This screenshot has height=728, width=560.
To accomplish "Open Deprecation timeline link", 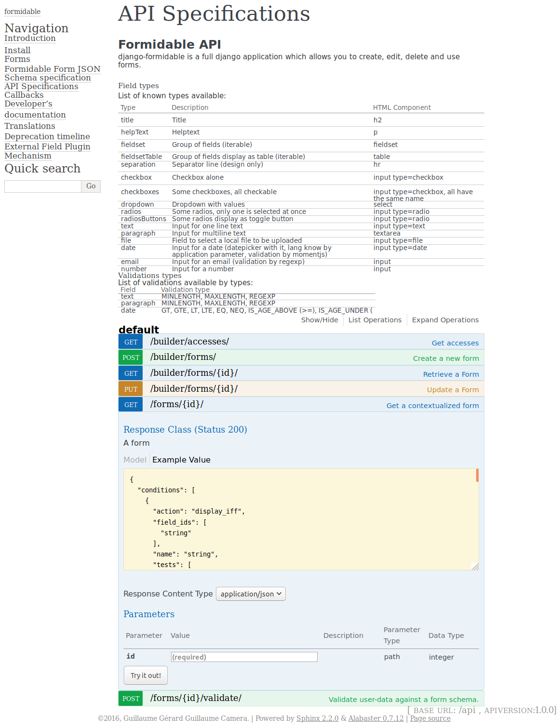I will (x=47, y=136).
